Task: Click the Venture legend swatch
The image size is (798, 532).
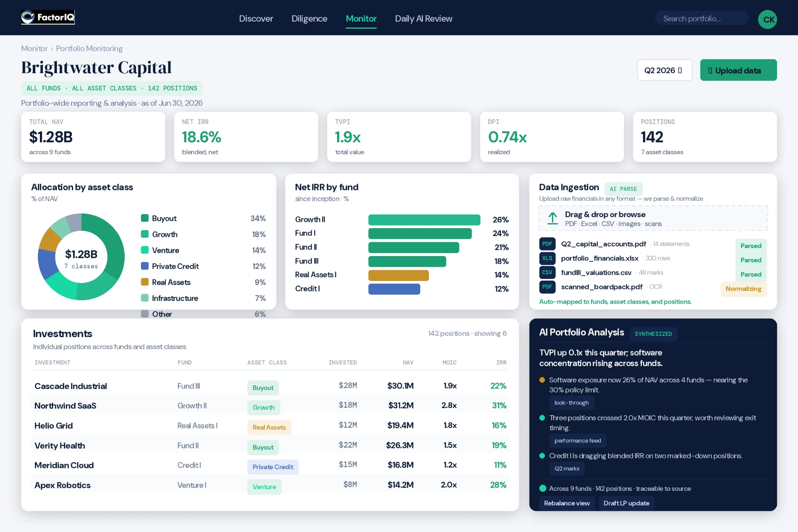Action: tap(145, 250)
